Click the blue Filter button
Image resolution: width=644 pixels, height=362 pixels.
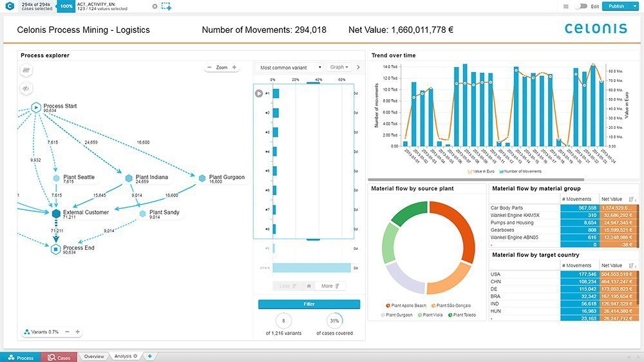click(x=309, y=304)
